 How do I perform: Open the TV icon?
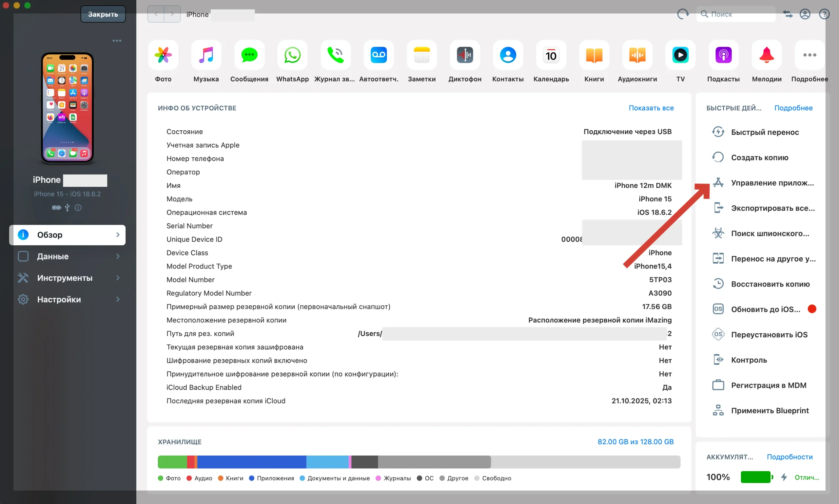681,55
